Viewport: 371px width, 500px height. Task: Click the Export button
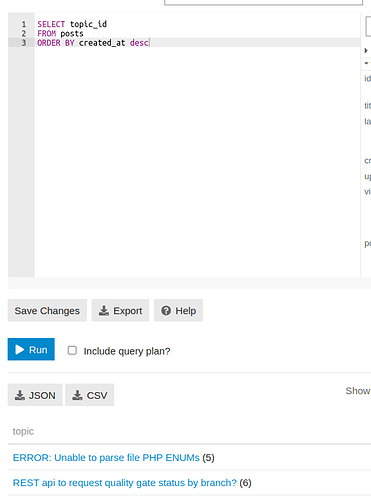[x=120, y=310]
